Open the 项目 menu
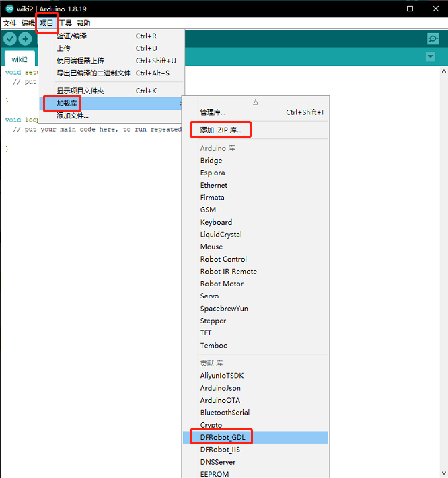The height and width of the screenshot is (478, 448). [x=46, y=23]
